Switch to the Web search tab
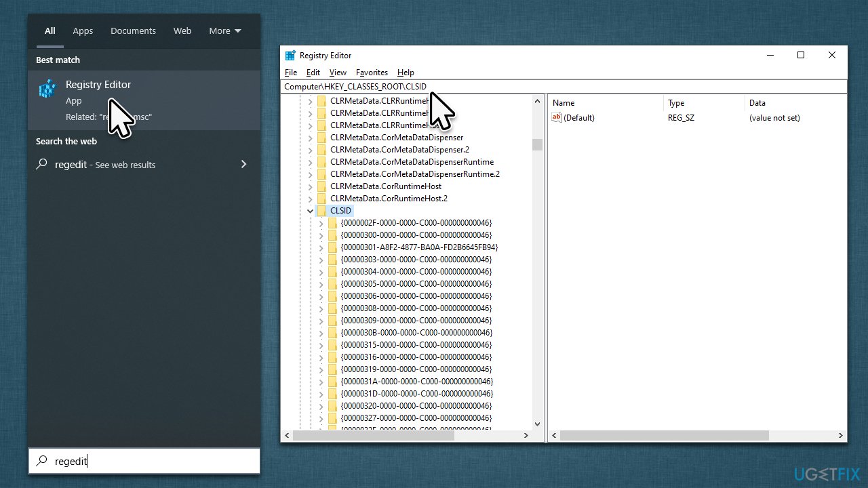 click(182, 31)
